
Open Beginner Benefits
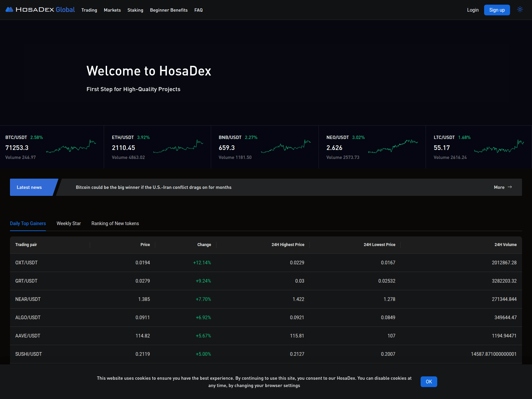pos(169,10)
